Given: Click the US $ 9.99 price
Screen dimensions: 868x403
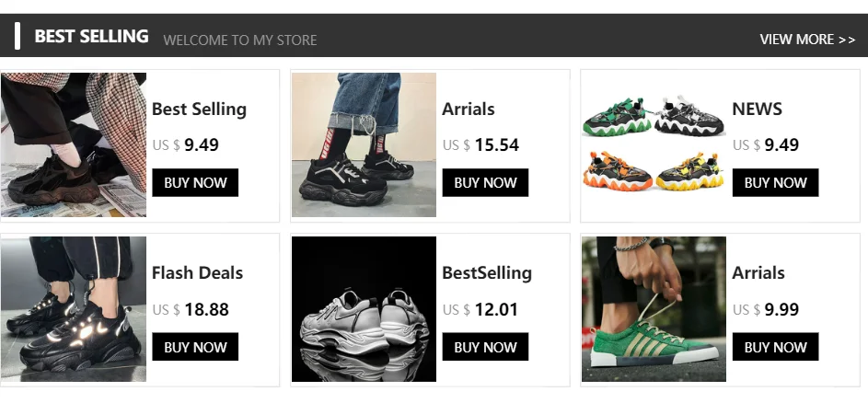Looking at the screenshot, I should pos(766,310).
